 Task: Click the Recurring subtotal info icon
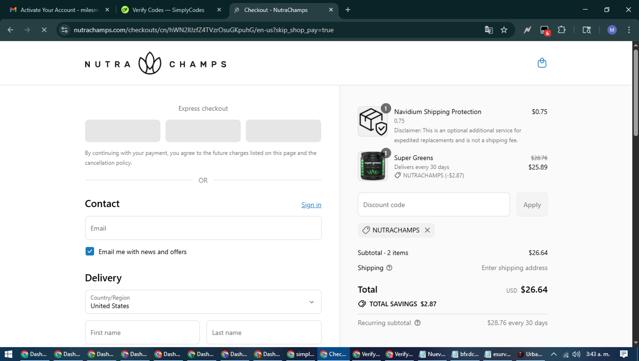tap(417, 323)
